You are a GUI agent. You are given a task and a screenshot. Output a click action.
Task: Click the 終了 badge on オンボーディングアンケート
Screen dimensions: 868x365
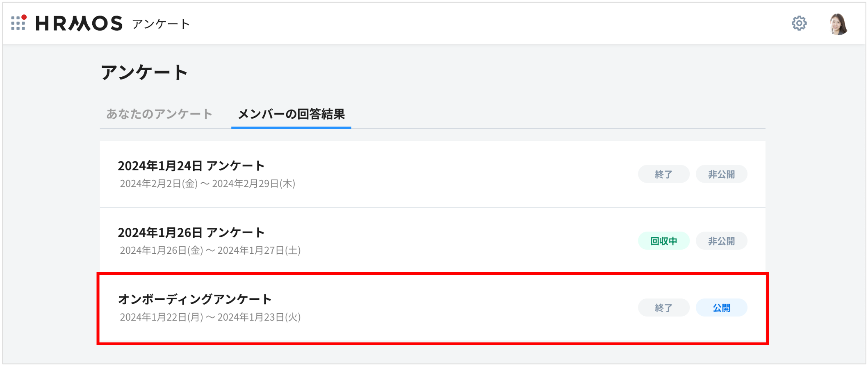click(x=663, y=307)
